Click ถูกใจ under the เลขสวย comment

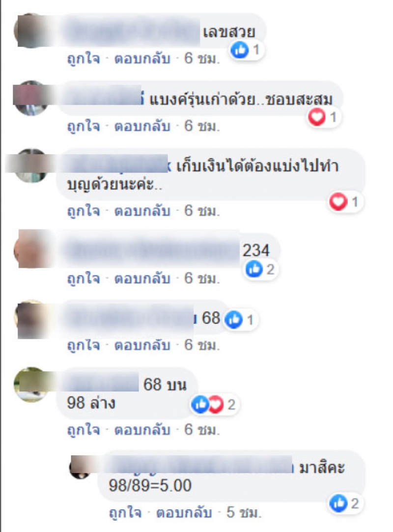[x=84, y=58]
